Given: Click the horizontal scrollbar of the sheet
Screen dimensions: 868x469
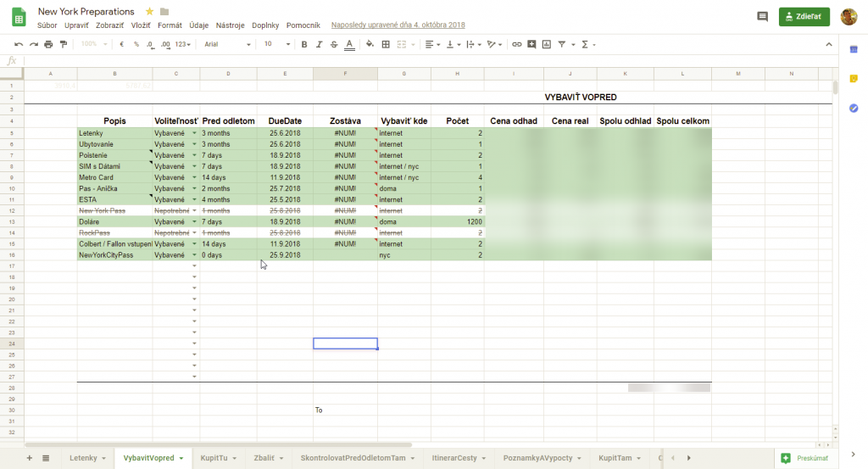Looking at the screenshot, I should coord(218,444).
